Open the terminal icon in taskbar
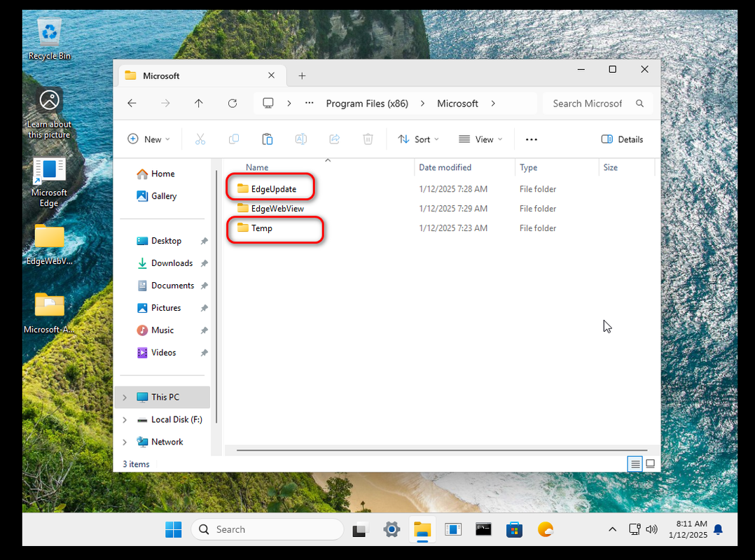The image size is (755, 560). [x=483, y=530]
